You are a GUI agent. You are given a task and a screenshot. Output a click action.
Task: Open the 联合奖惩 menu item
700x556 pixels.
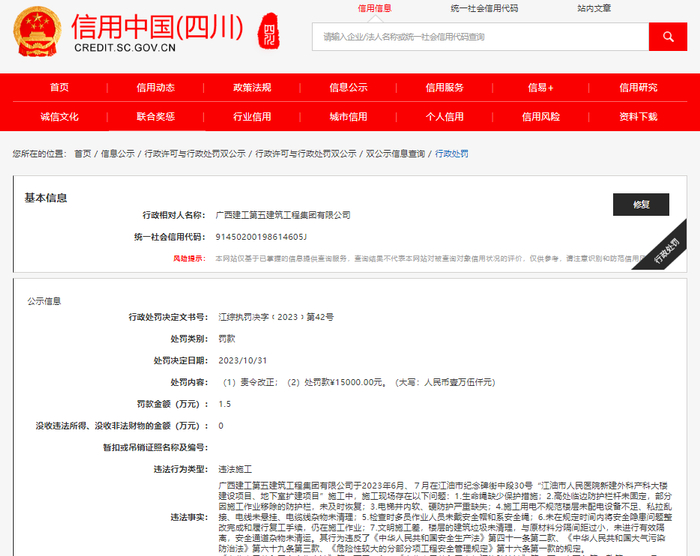[x=155, y=117]
